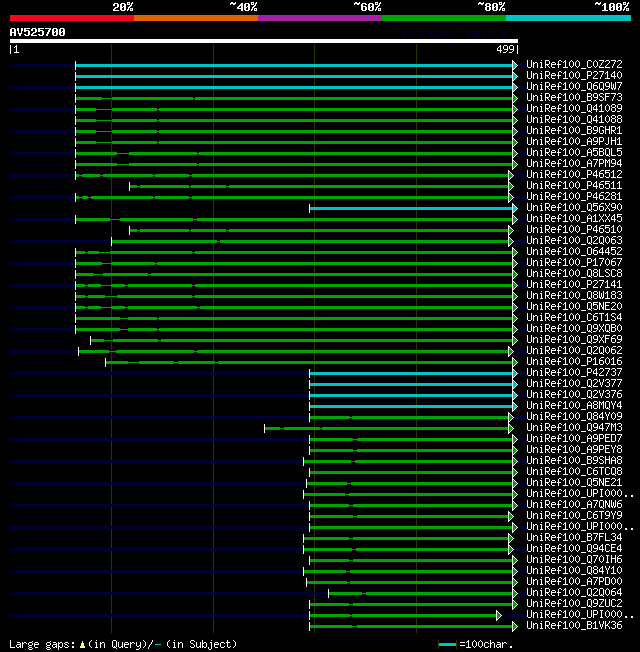
Task: Click the UniRef100_Q9XF69 label
Action: pyautogui.click(x=574, y=340)
